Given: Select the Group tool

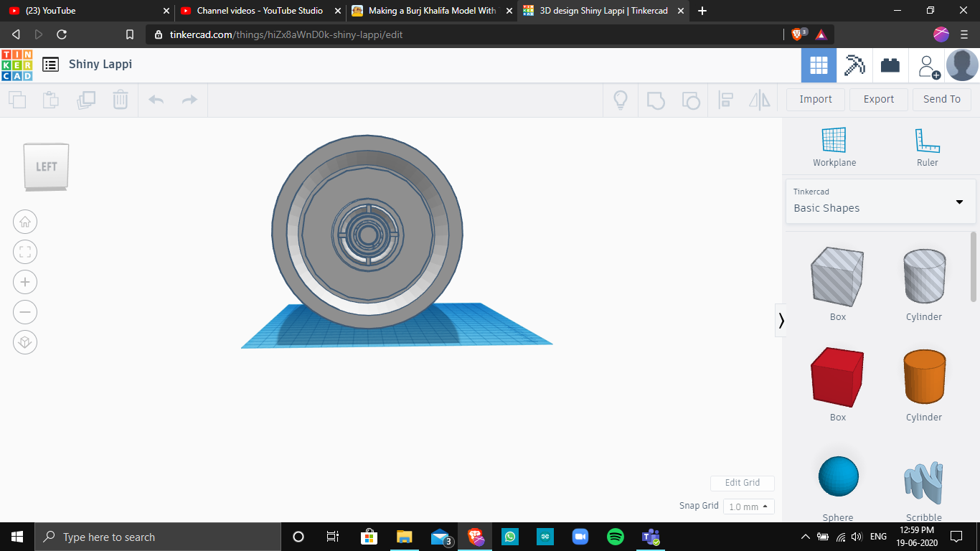Looking at the screenshot, I should [x=656, y=100].
